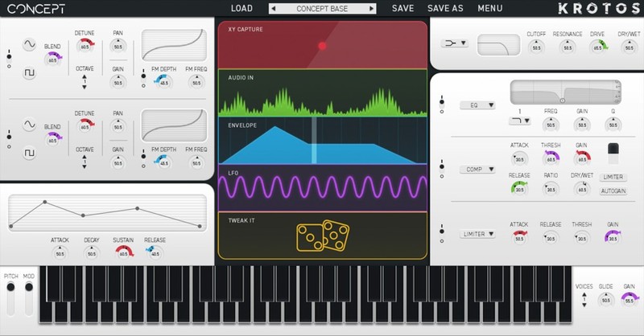
Task: Increase oscillator 1 OCTAVE with up arrow
Action: [x=85, y=76]
